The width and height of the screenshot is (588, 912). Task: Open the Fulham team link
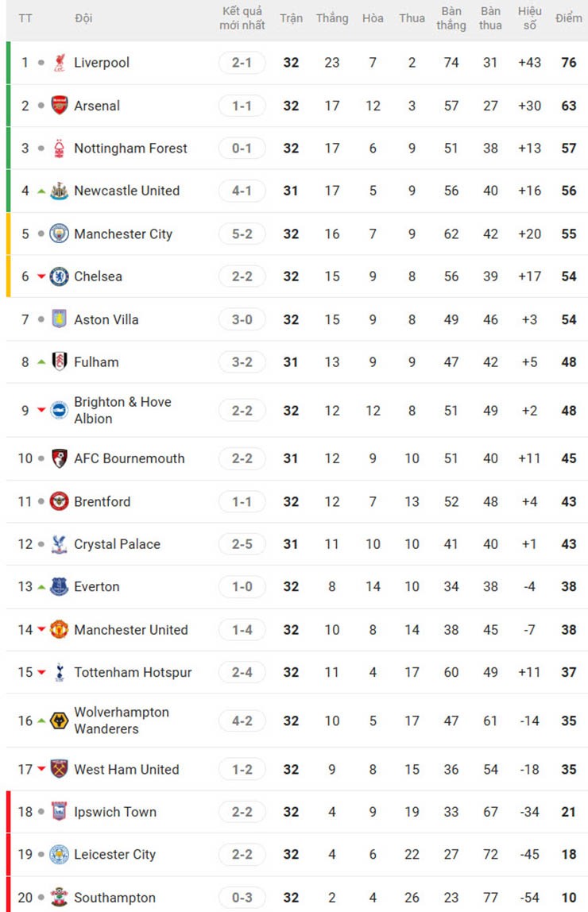click(96, 362)
